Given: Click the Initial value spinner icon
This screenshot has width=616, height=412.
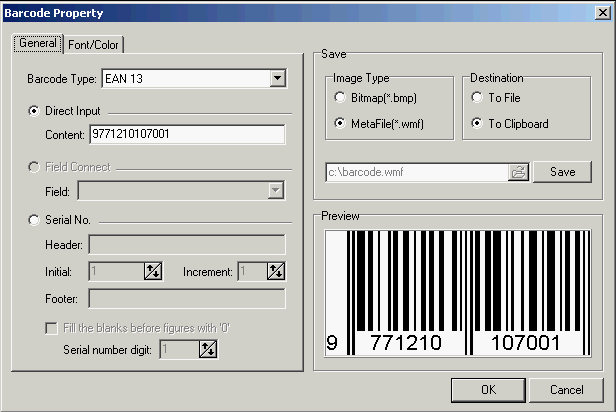Looking at the screenshot, I should tap(153, 271).
